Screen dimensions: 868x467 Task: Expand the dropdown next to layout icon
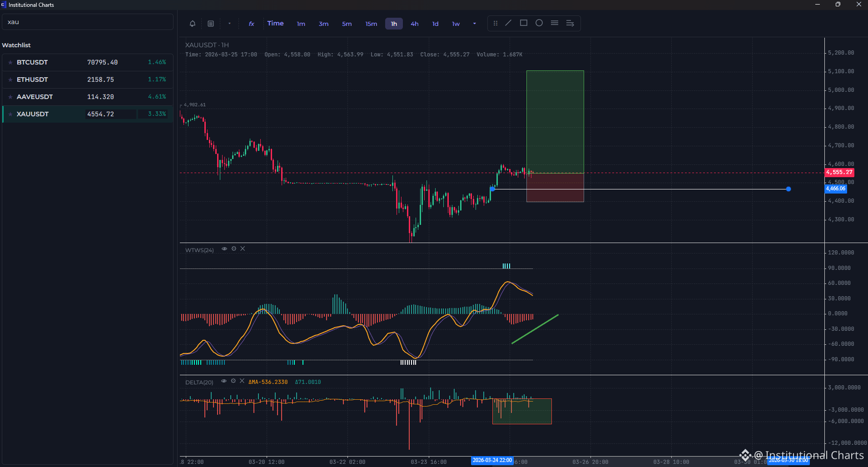pyautogui.click(x=229, y=24)
